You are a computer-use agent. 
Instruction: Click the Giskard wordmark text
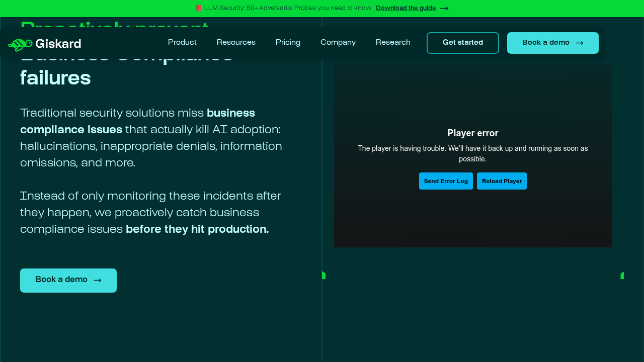coord(58,44)
